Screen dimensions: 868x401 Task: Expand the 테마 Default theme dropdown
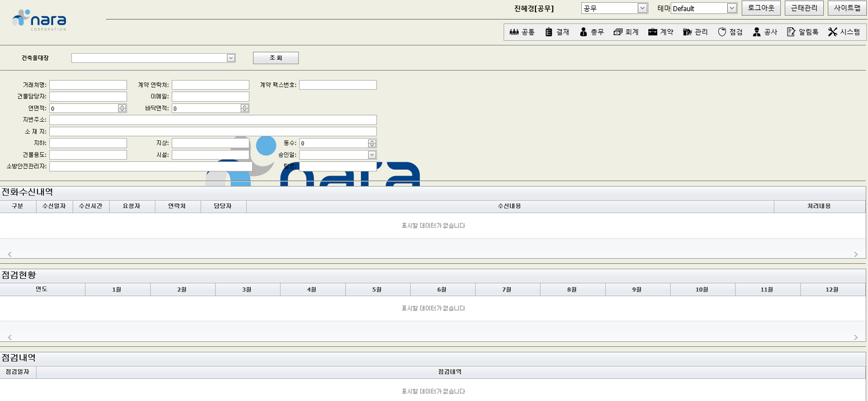coord(731,8)
